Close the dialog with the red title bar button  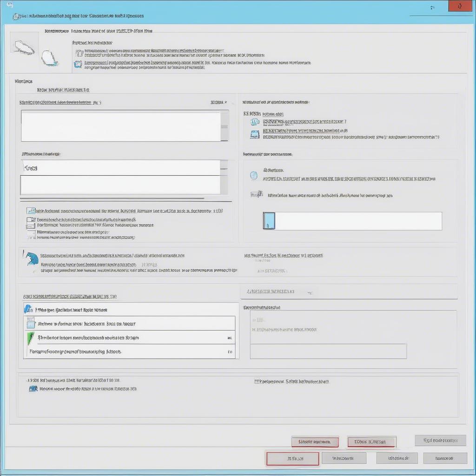pos(460,6)
